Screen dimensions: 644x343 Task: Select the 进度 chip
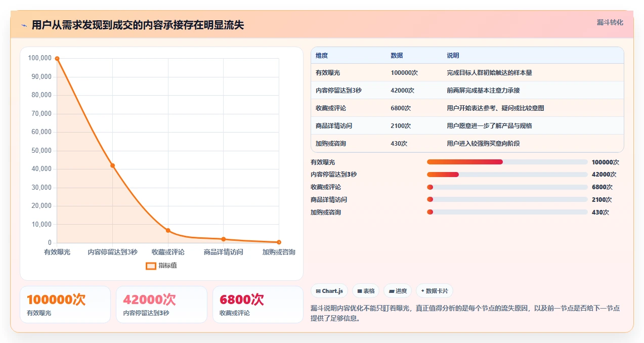tap(398, 291)
